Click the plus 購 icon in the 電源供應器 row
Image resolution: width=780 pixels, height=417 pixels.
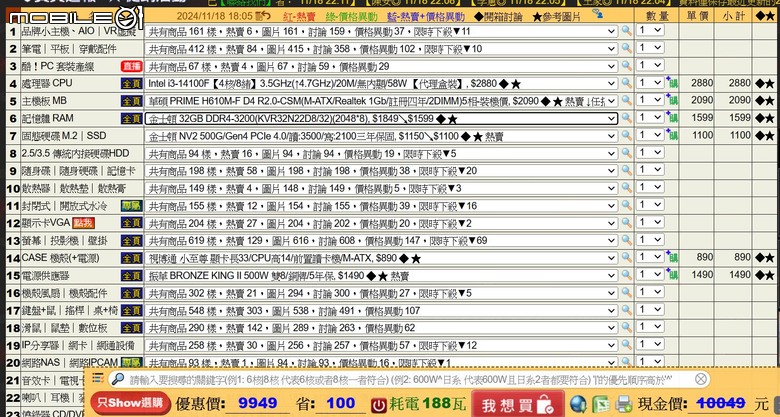(x=672, y=275)
